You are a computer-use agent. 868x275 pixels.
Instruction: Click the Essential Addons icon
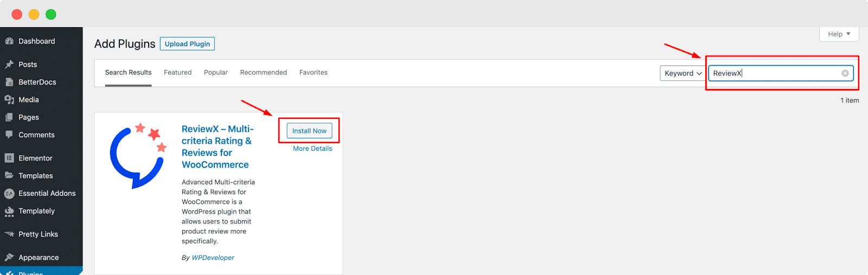pyautogui.click(x=9, y=194)
